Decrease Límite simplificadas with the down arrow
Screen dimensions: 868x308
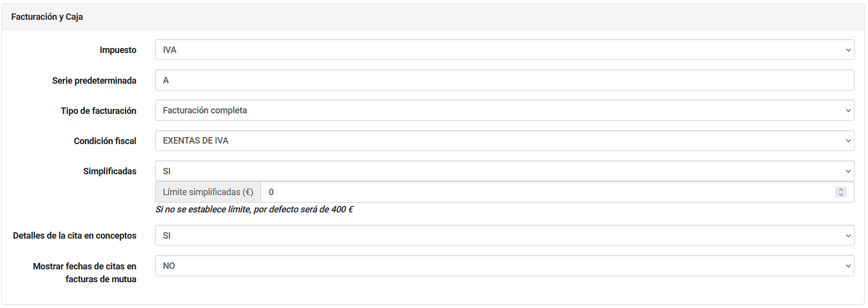pyautogui.click(x=841, y=195)
